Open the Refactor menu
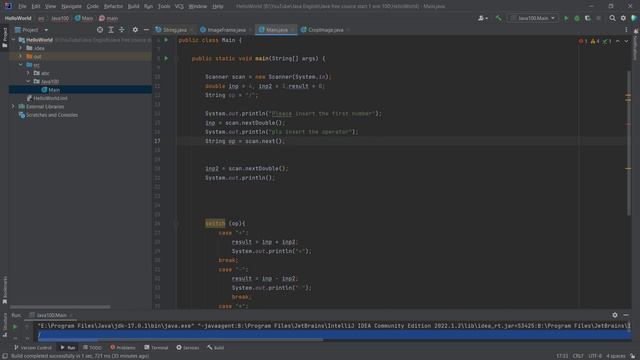The width and height of the screenshot is (640, 360). 113,7
